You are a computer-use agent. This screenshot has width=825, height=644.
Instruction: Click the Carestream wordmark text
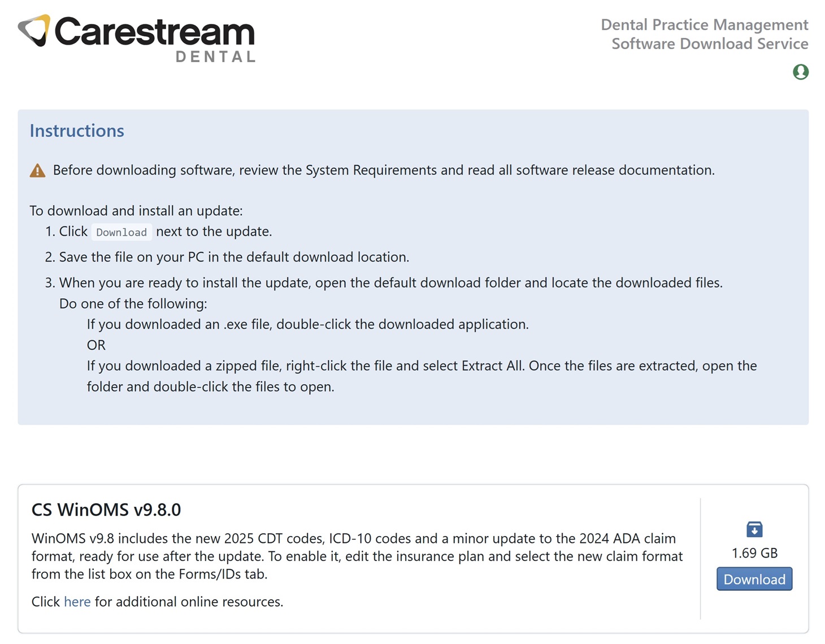154,32
